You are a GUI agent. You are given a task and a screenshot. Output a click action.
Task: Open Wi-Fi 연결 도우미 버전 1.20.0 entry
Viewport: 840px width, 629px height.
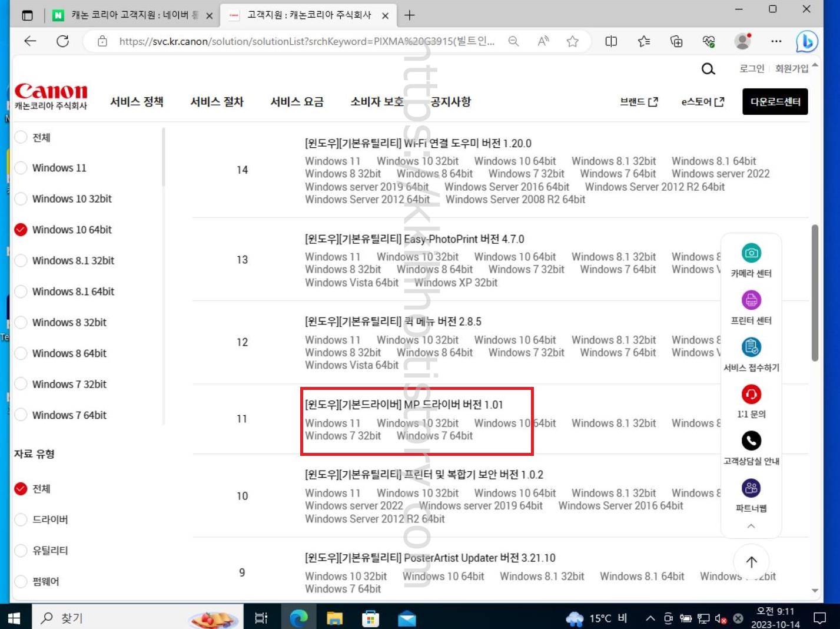pos(418,143)
